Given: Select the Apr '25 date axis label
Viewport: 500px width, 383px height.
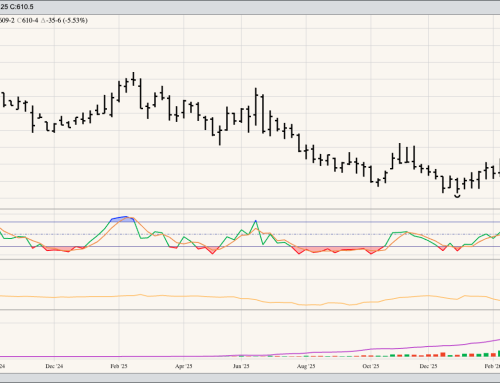Looking at the screenshot, I should [184, 366].
